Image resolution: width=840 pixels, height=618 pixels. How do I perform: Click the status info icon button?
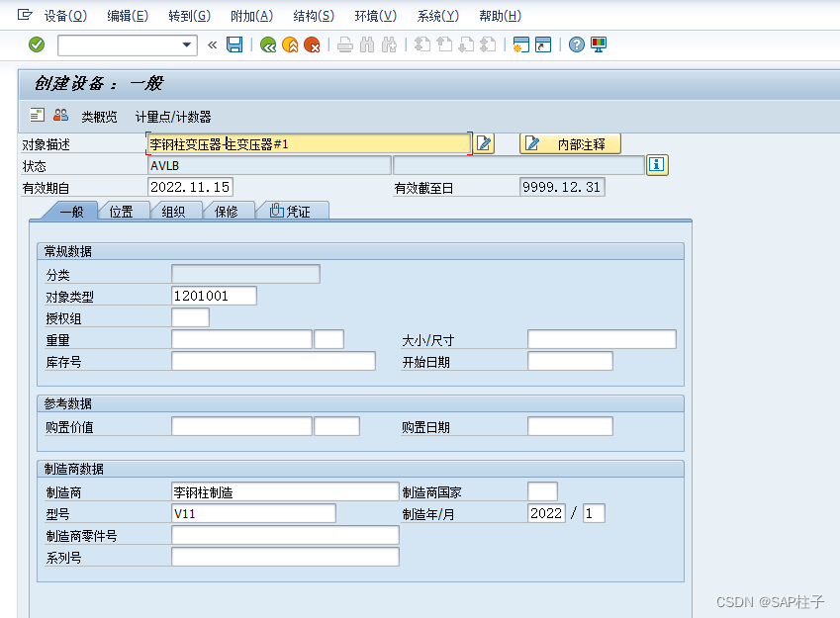tap(657, 165)
